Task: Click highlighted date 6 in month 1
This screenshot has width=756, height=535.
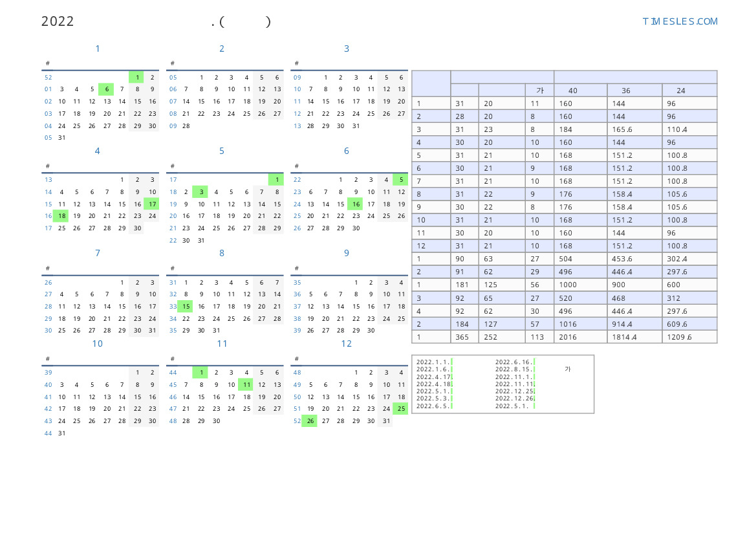Action: click(107, 89)
